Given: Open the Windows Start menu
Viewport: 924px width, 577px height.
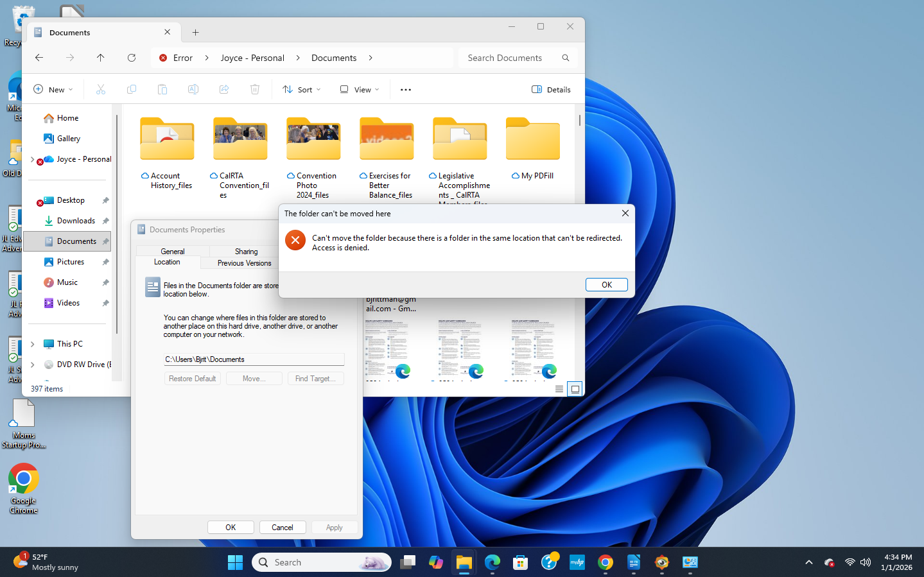Looking at the screenshot, I should [x=235, y=562].
